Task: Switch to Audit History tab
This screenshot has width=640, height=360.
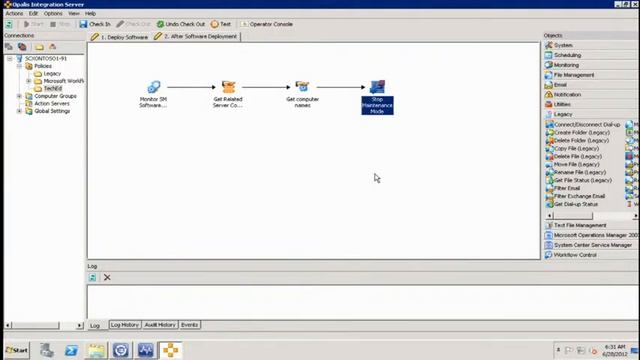Action: (160, 325)
